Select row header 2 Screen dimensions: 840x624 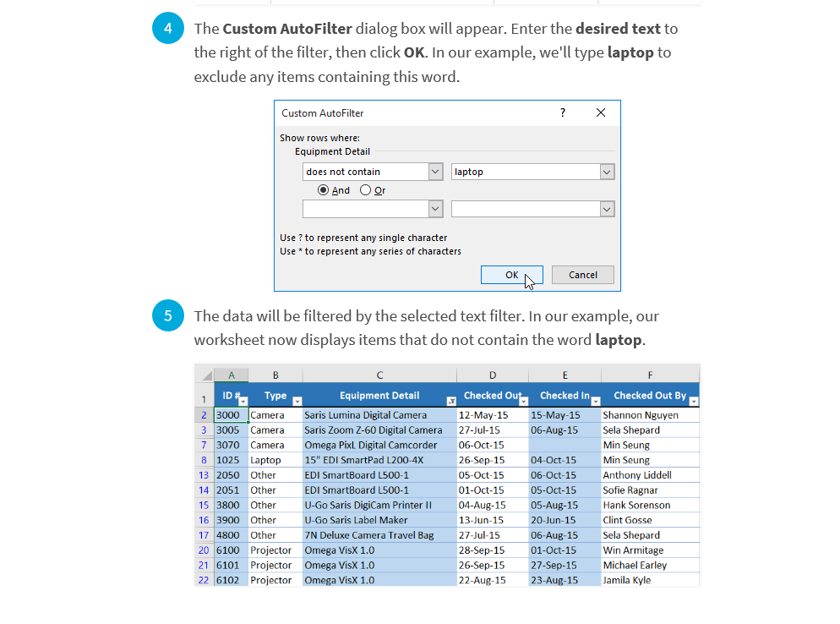tap(205, 415)
